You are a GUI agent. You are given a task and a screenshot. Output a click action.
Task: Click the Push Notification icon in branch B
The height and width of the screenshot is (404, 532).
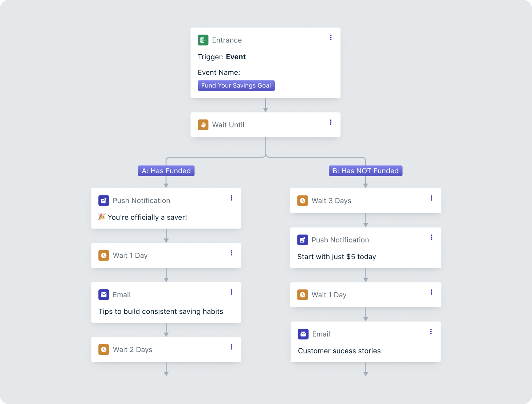click(303, 240)
